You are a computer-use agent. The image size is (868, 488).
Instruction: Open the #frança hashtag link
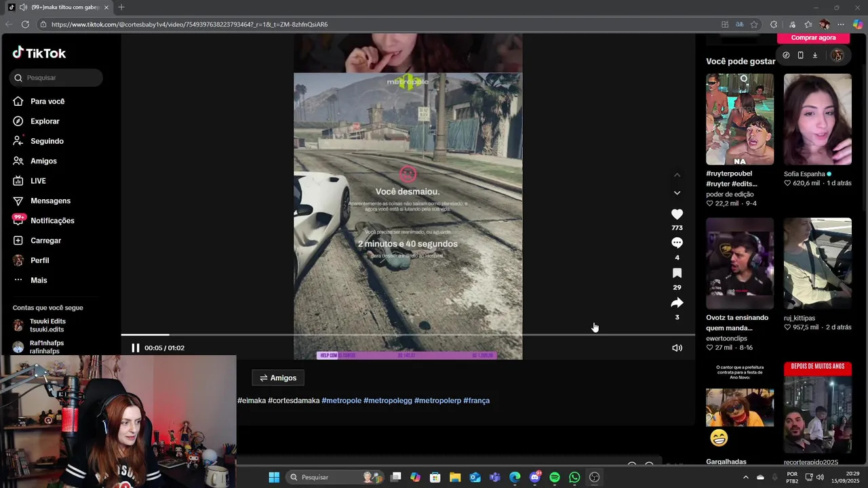coord(476,401)
